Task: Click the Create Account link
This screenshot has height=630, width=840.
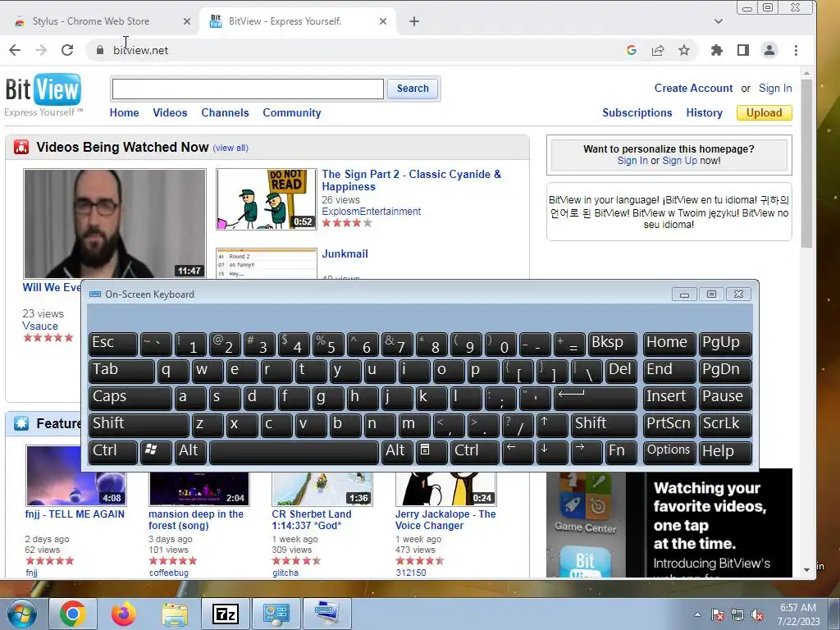Action: pyautogui.click(x=693, y=89)
